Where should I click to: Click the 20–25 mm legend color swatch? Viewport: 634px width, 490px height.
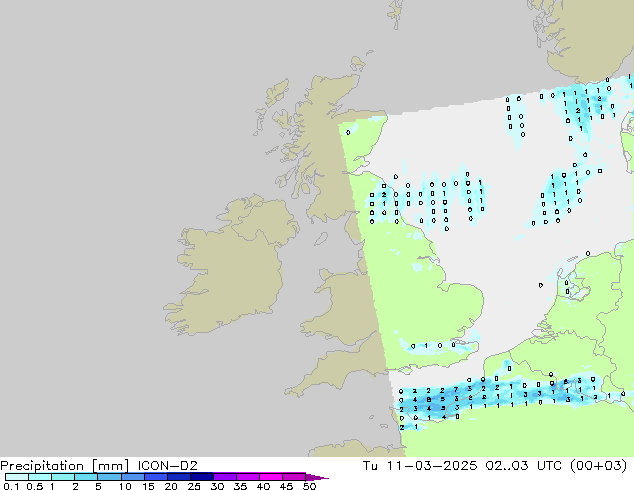coord(178,477)
